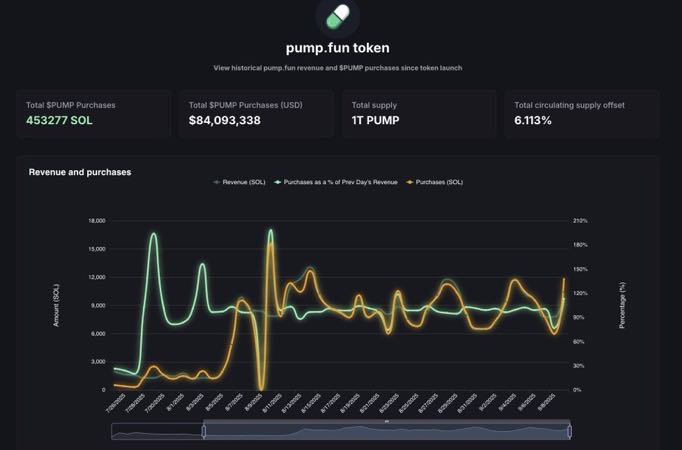Click the right handle of range slider

(570, 431)
